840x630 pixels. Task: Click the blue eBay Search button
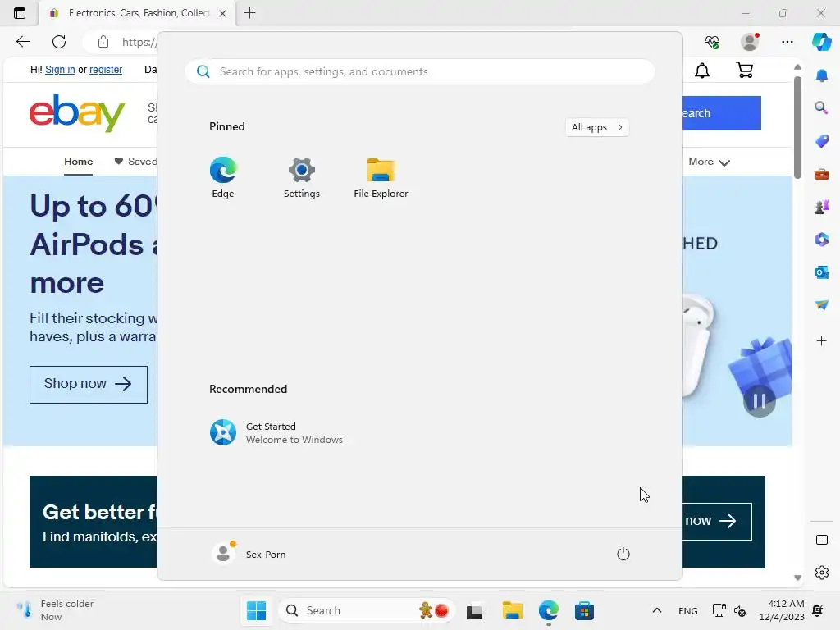[722, 113]
